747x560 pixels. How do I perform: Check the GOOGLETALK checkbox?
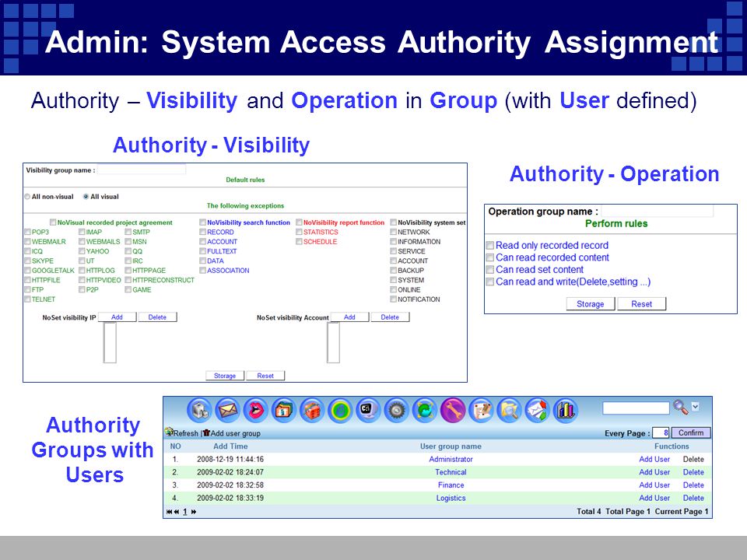pos(28,271)
